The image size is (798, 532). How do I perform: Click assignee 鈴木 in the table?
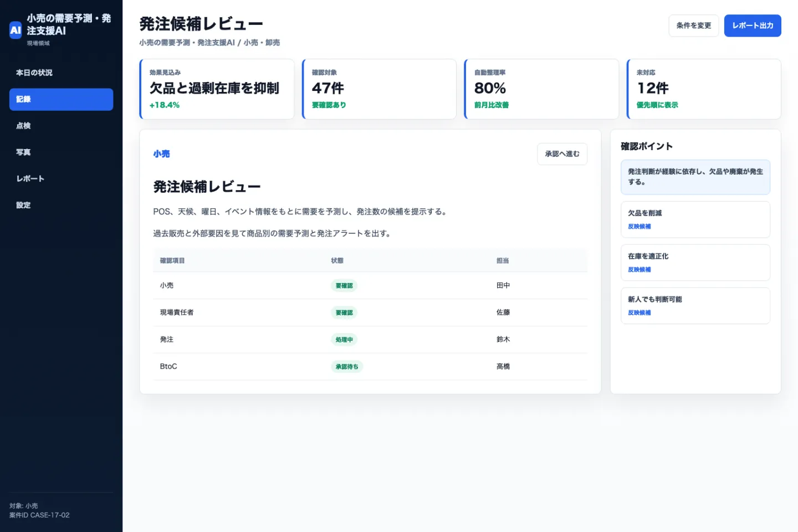coord(503,339)
